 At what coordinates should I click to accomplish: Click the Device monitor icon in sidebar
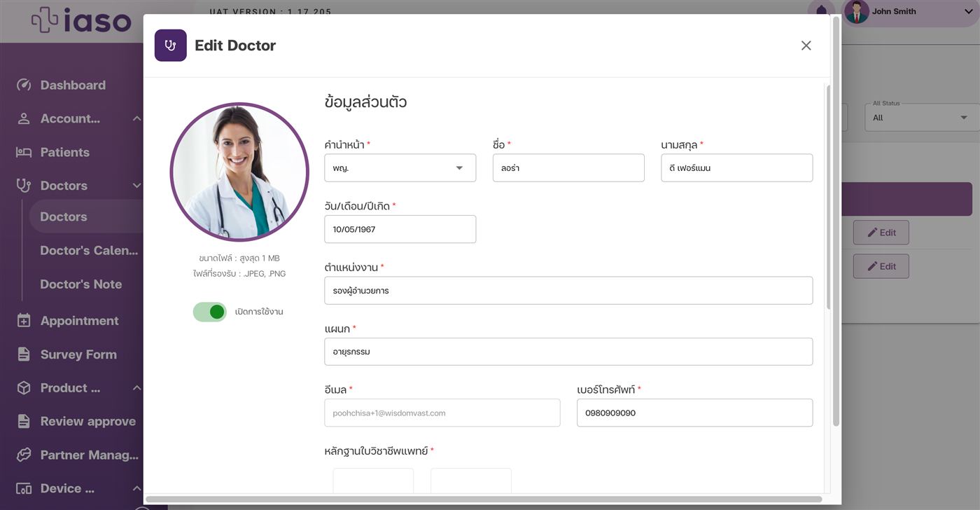[x=24, y=488]
